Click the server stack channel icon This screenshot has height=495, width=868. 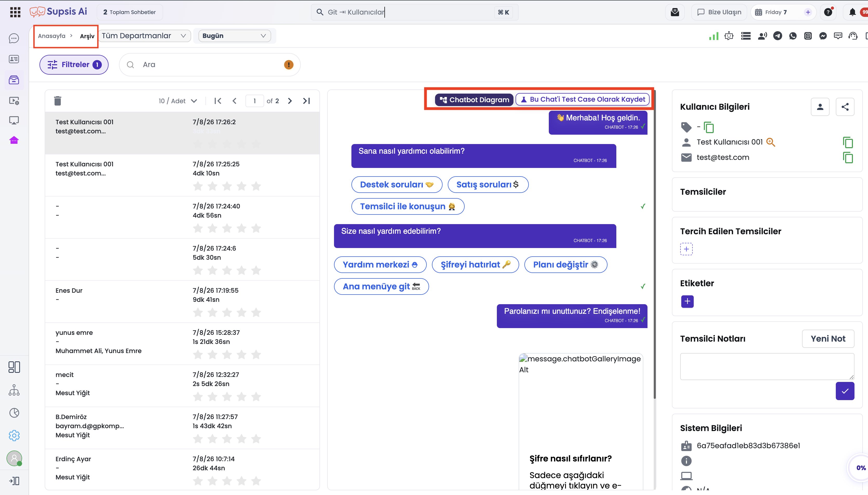point(746,36)
